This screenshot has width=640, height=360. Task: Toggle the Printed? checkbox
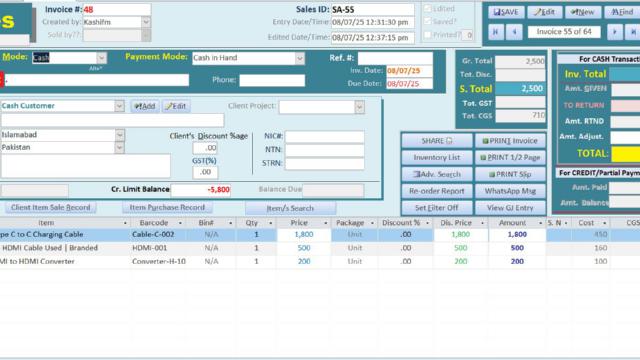428,35
